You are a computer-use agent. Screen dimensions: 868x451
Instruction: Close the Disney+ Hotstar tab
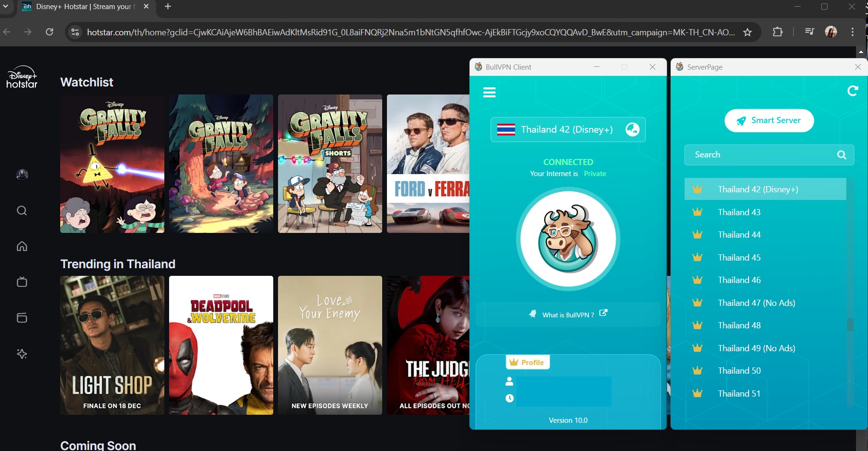point(146,7)
